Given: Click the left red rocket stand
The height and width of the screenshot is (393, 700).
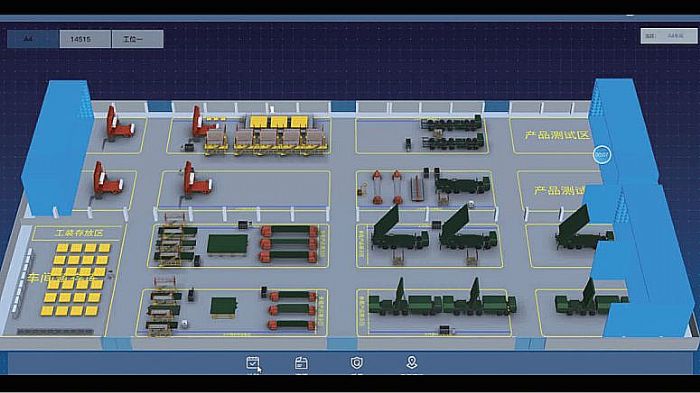Looking at the screenshot, I should pos(377,187).
